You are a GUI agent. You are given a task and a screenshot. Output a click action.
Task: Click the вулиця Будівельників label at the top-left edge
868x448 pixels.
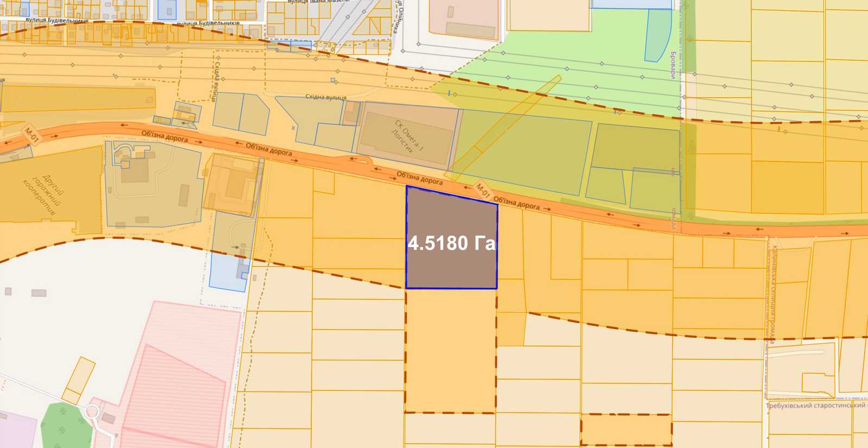(57, 21)
